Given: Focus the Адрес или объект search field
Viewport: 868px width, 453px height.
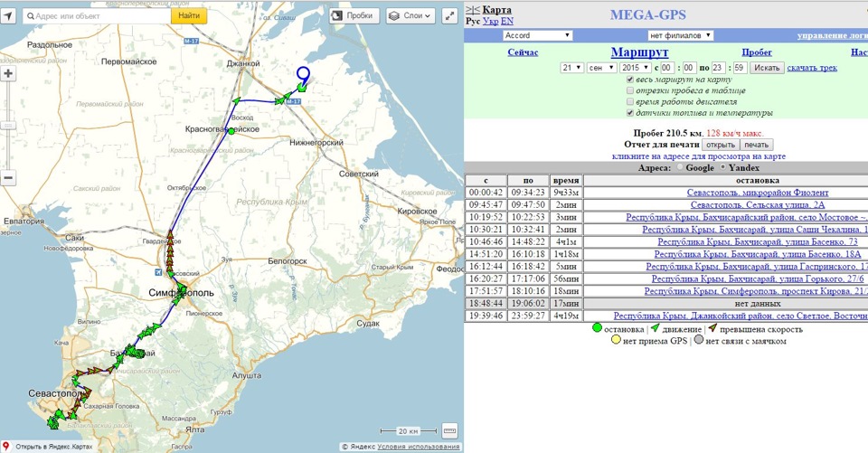Looking at the screenshot, I should point(98,16).
